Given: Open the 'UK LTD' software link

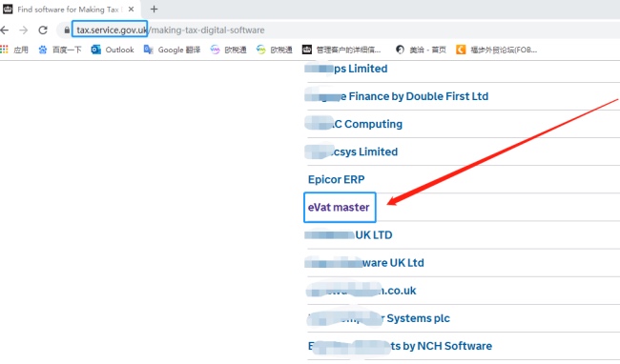Looking at the screenshot, I should [x=348, y=235].
